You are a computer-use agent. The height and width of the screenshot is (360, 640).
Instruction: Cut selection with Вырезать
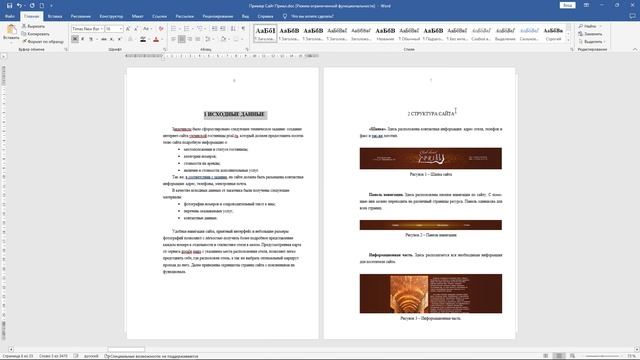[33, 26]
